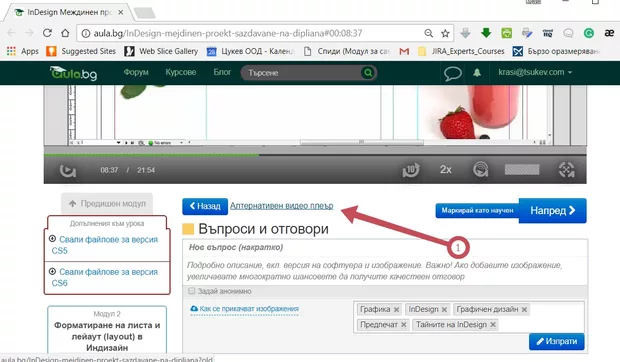Change the 2x playback speed
620x362 pixels.
pyautogui.click(x=446, y=170)
